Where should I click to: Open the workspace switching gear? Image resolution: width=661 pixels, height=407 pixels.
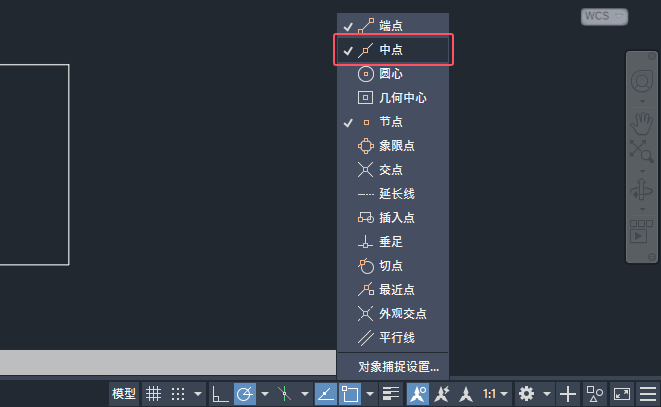[527, 394]
